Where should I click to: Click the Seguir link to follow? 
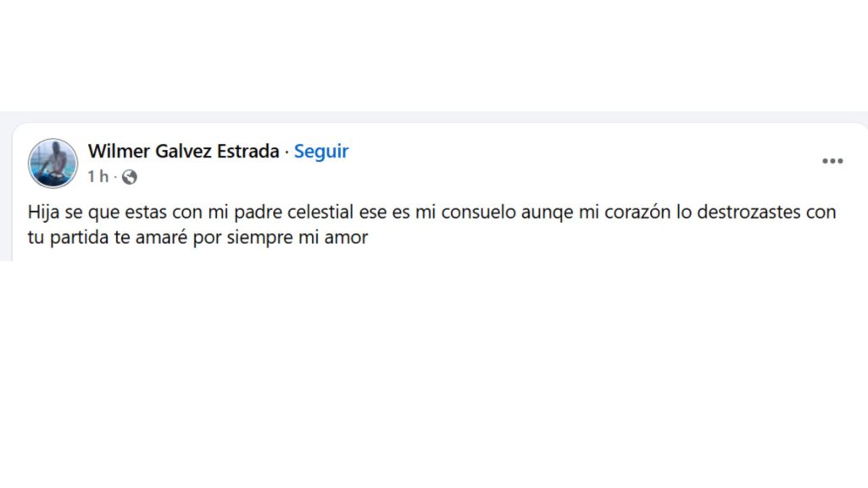321,151
